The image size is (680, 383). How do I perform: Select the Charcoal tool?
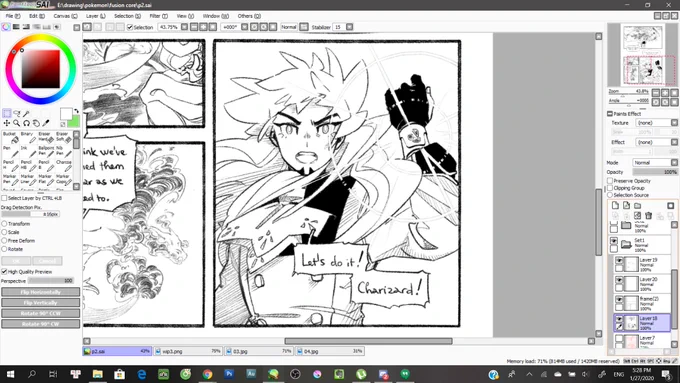(64, 165)
